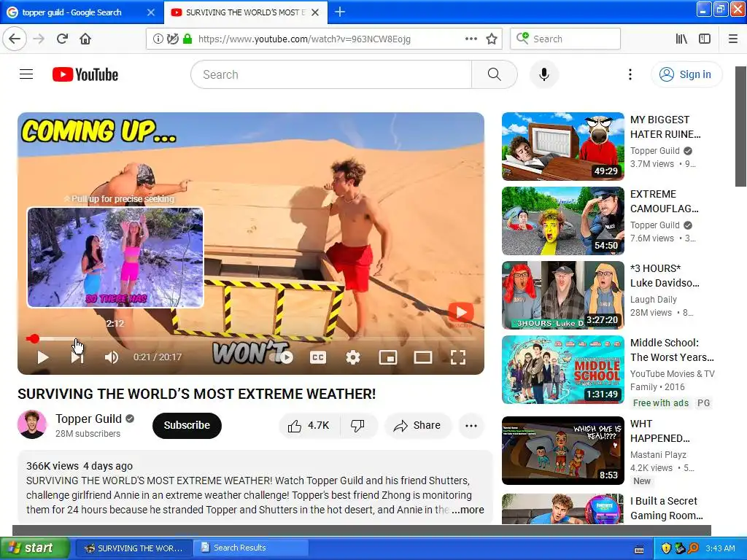Search with your voice microphone
This screenshot has height=560, width=747.
[543, 74]
